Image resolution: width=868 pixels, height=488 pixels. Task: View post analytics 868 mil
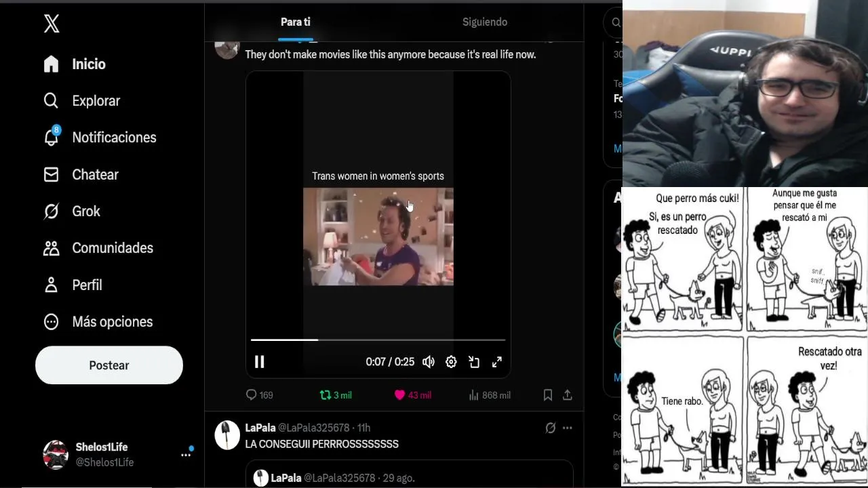pyautogui.click(x=489, y=395)
